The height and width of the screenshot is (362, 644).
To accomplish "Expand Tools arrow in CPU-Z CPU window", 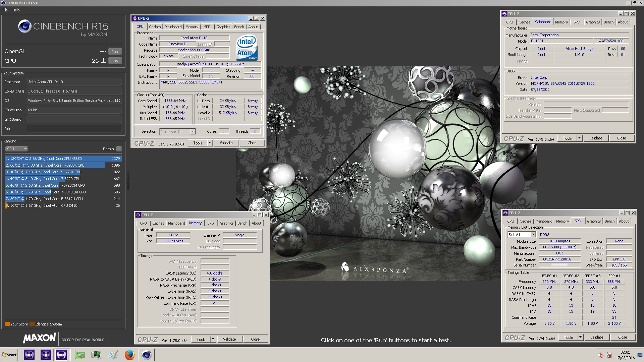I will point(210,143).
